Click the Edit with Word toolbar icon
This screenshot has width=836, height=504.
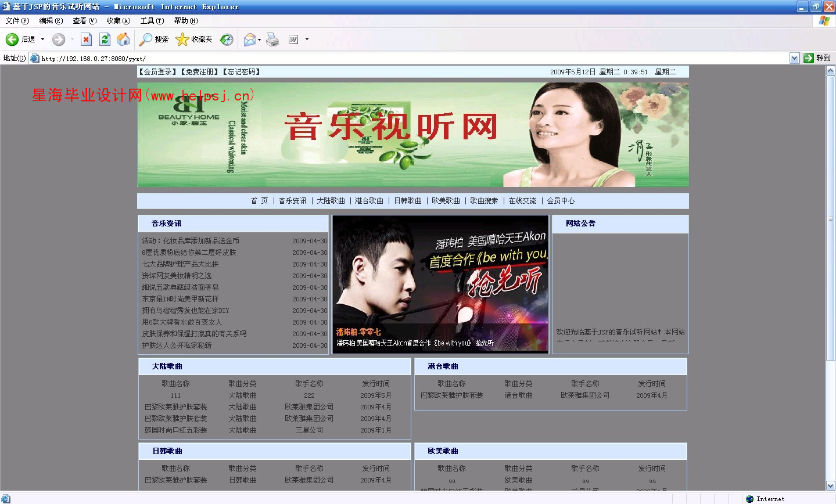click(293, 39)
